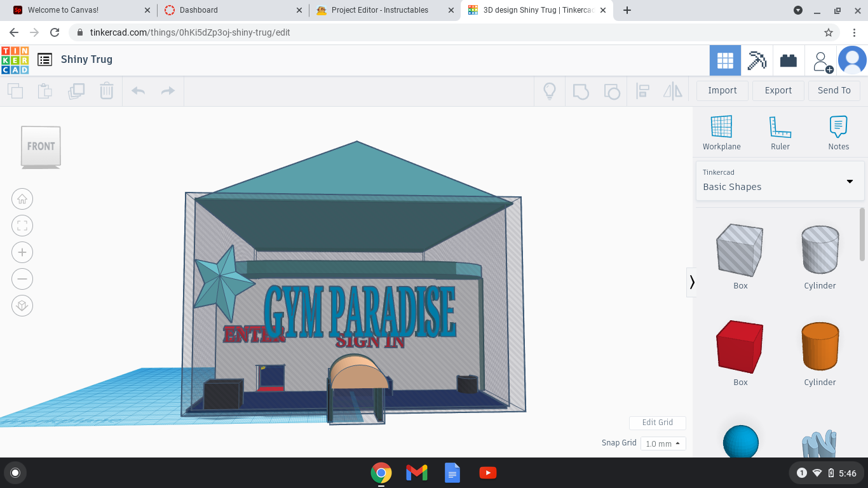Open the Notes tool

pos(838,130)
